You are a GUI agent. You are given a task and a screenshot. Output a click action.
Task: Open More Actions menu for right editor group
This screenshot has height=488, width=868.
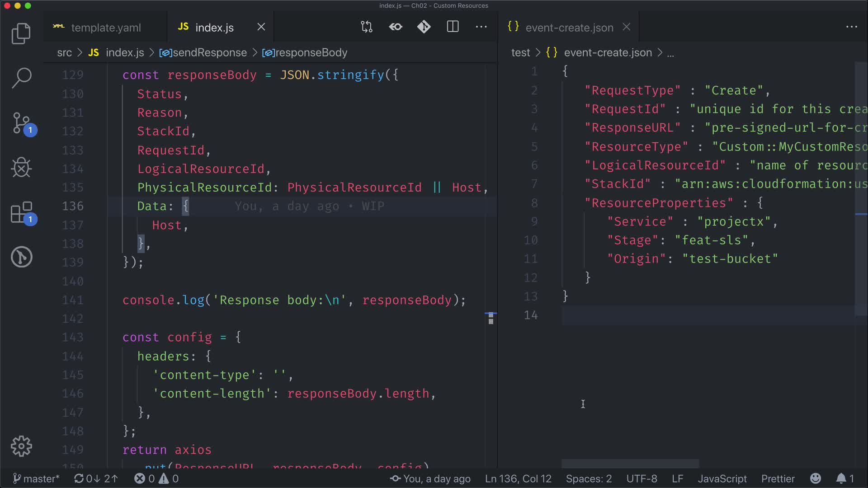tap(852, 27)
